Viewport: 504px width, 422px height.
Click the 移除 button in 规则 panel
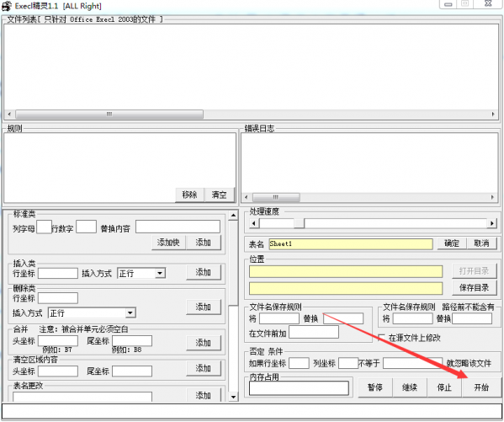pos(189,195)
